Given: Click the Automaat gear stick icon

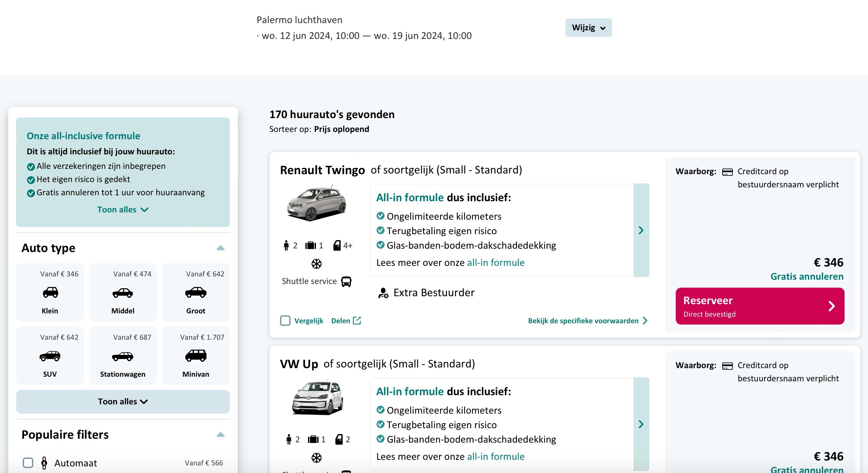Looking at the screenshot, I should 44,463.
